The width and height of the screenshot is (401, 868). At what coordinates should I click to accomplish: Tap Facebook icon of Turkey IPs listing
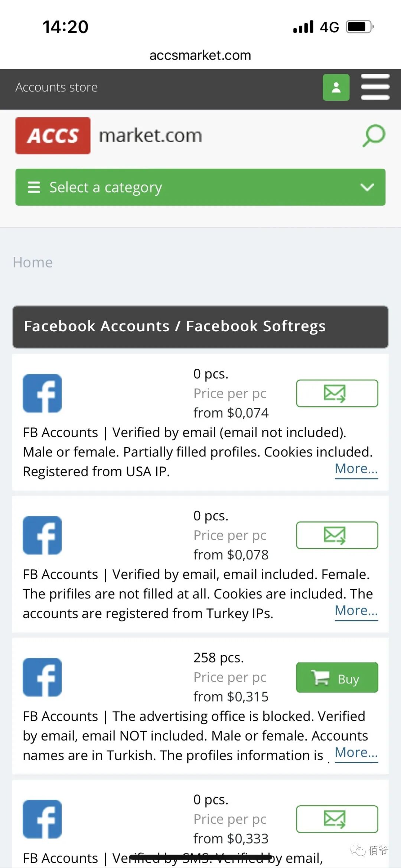pos(42,535)
